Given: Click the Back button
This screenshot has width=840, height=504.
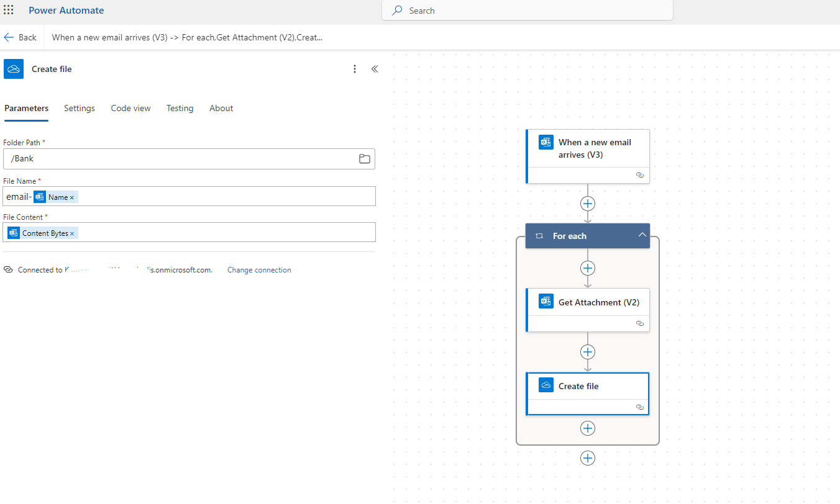Looking at the screenshot, I should coord(21,37).
